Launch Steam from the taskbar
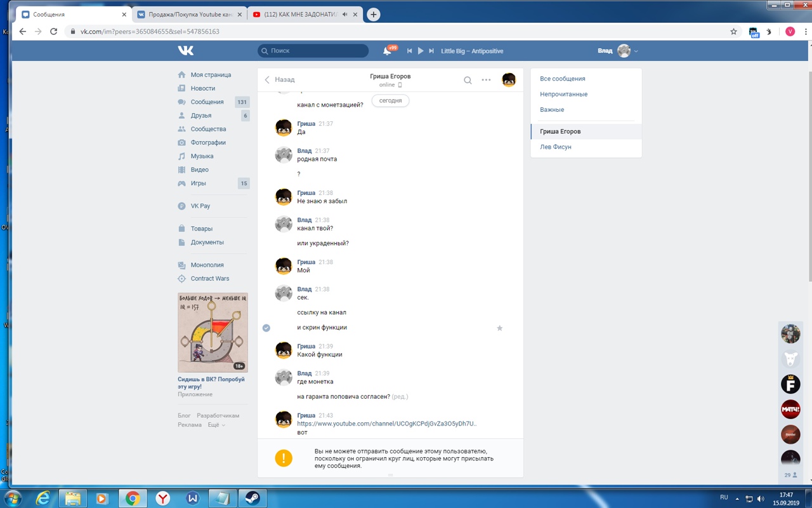Image resolution: width=812 pixels, height=508 pixels. tap(252, 498)
